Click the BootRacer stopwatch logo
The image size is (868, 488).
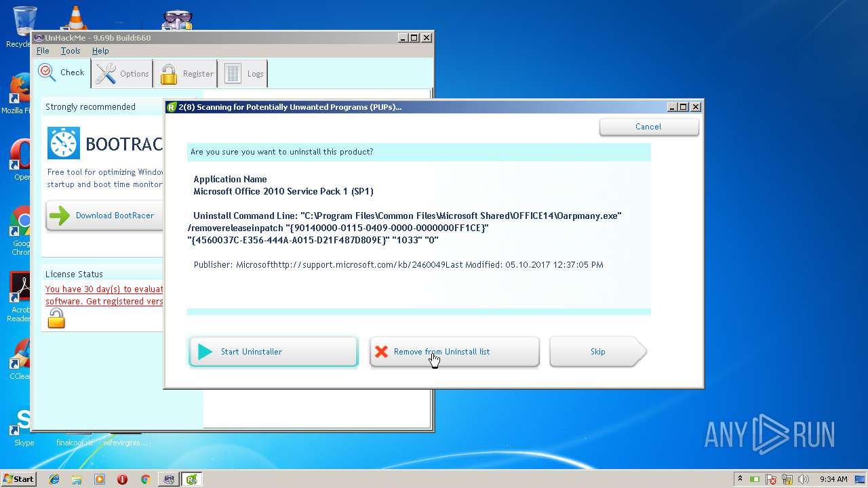tap(64, 143)
